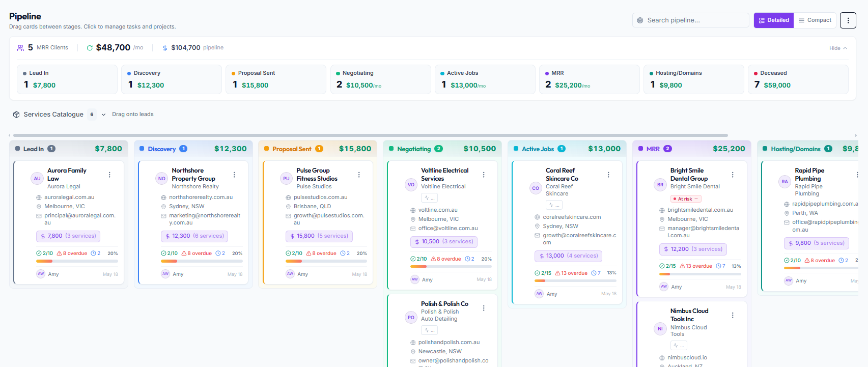868x367 pixels.
Task: Click the CO avatar on Coral Reef card
Action: (x=536, y=188)
